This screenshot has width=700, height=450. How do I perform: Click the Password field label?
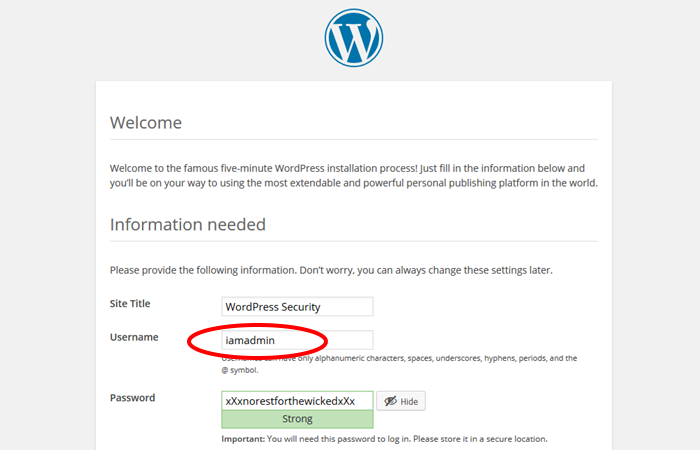pos(132,397)
